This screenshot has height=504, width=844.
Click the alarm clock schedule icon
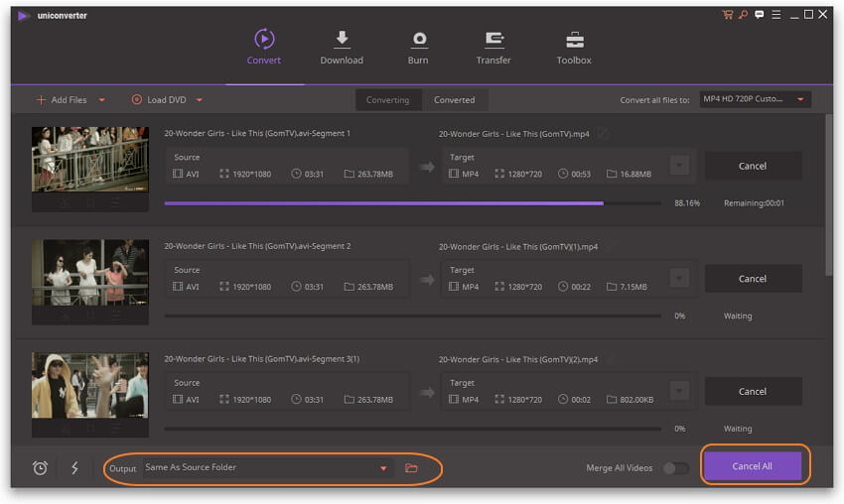point(40,468)
